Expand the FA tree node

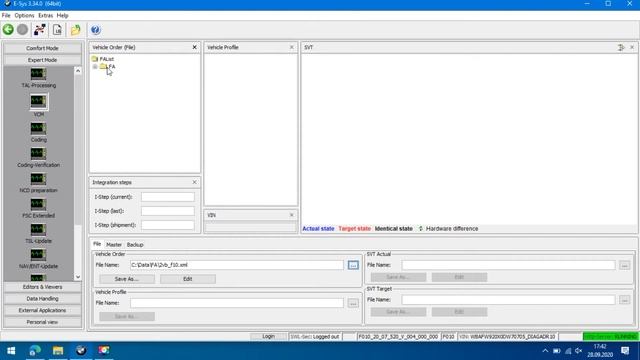(95, 67)
